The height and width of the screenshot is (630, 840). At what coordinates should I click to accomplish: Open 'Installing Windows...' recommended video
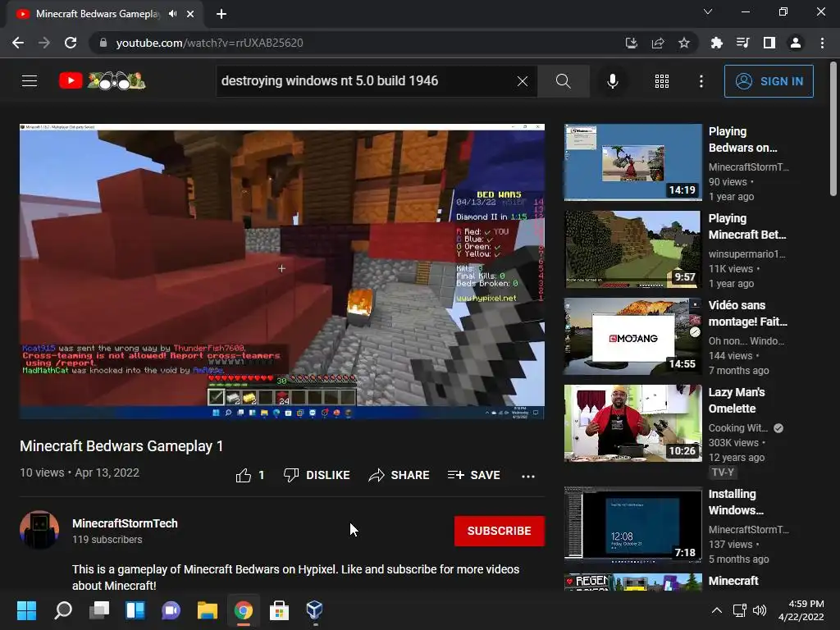click(736, 502)
